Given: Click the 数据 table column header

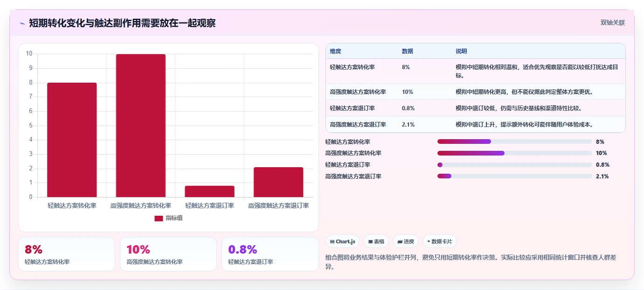Looking at the screenshot, I should (x=407, y=51).
